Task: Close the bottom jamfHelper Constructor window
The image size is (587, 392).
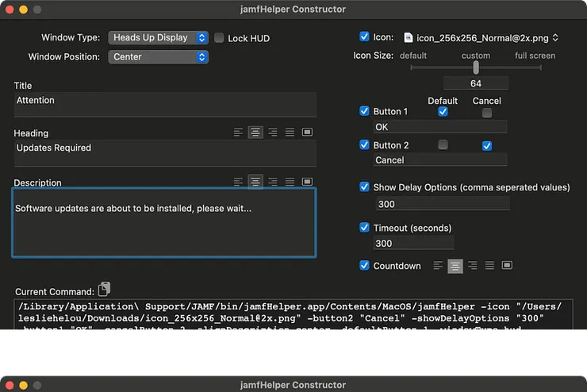Action: click(10, 386)
